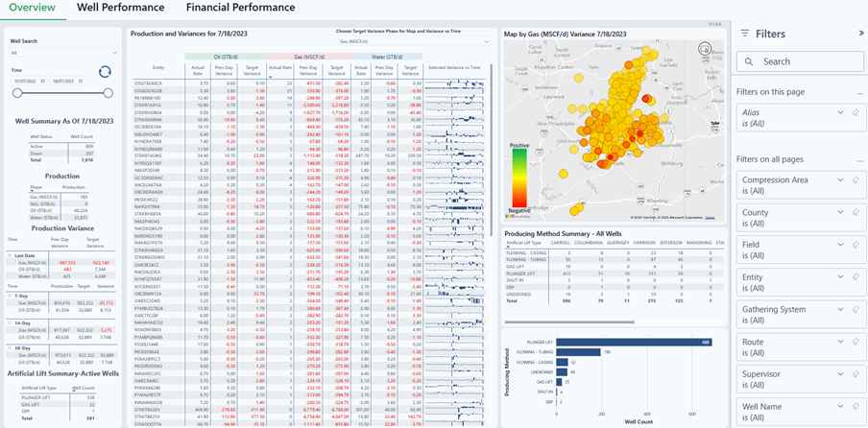Expand the Gathering System filter chevron
The height and width of the screenshot is (428, 868).
(840, 310)
